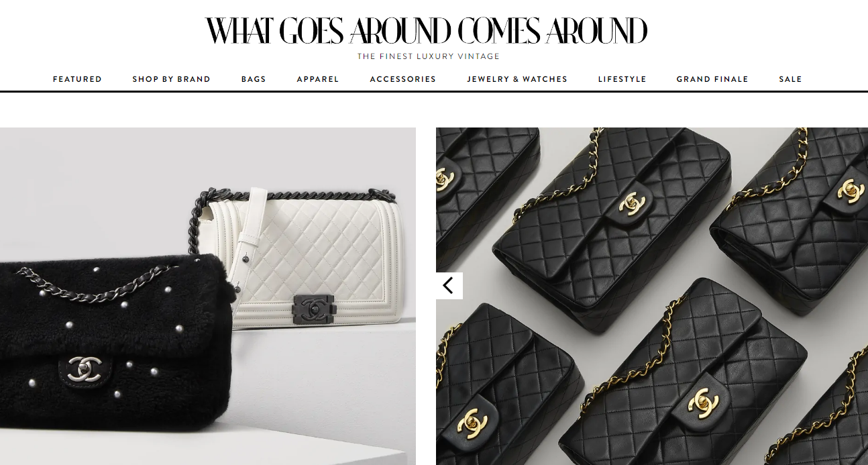Open the Jewelry & Watches menu
Screen dimensions: 868x465
pos(517,79)
